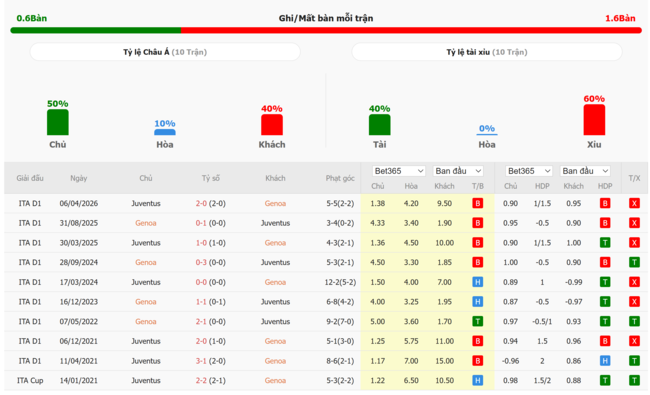Screen dimensions: 650x395
Task: Click the handicap odds -0.96
Action: coord(510,361)
